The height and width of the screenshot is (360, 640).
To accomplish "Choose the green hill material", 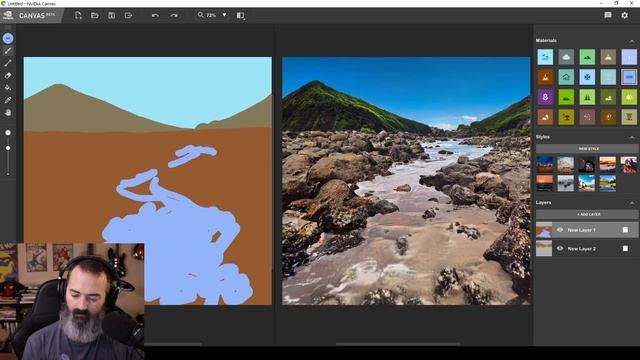I will click(x=587, y=57).
